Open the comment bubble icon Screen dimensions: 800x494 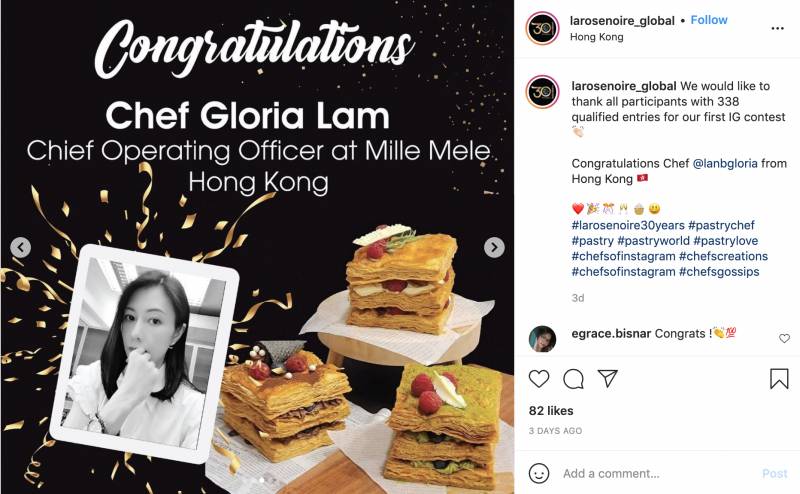click(573, 379)
